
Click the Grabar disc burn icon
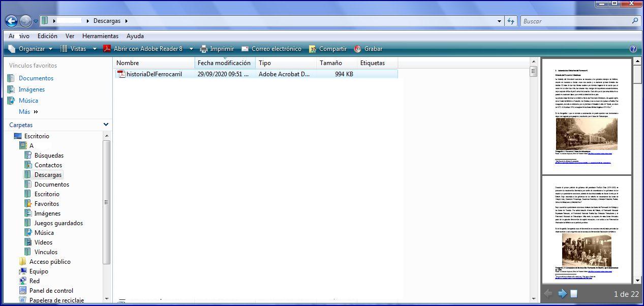[358, 49]
